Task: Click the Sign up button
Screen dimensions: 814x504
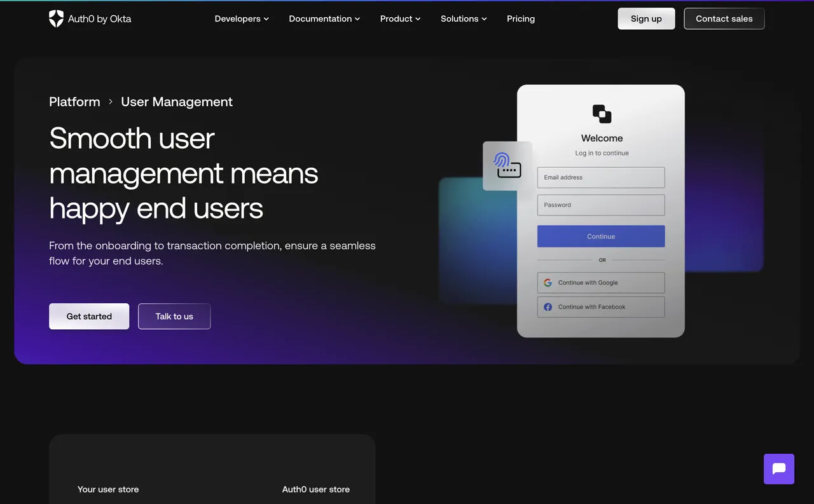Action: point(646,18)
